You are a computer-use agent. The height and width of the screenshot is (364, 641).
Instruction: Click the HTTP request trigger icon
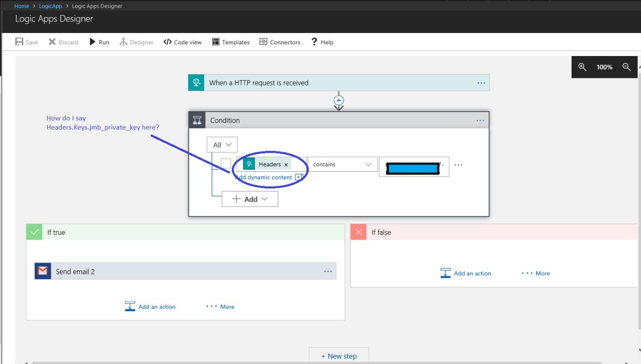(196, 83)
